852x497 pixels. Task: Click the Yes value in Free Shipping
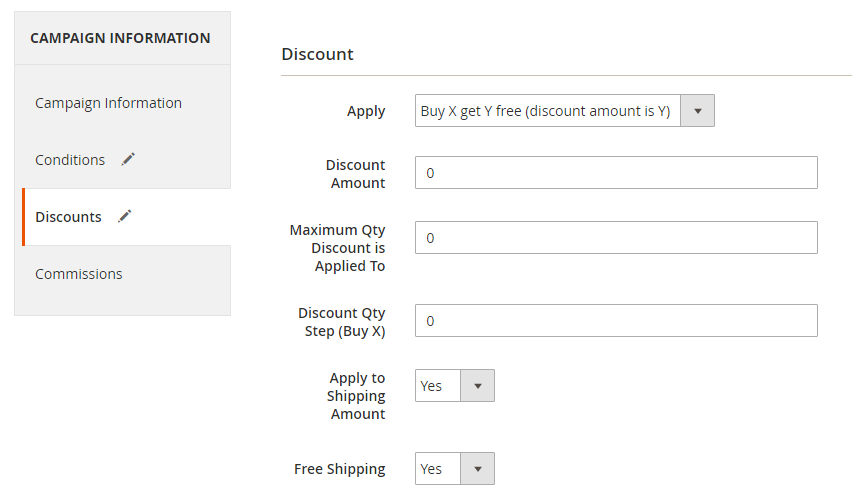(x=431, y=469)
